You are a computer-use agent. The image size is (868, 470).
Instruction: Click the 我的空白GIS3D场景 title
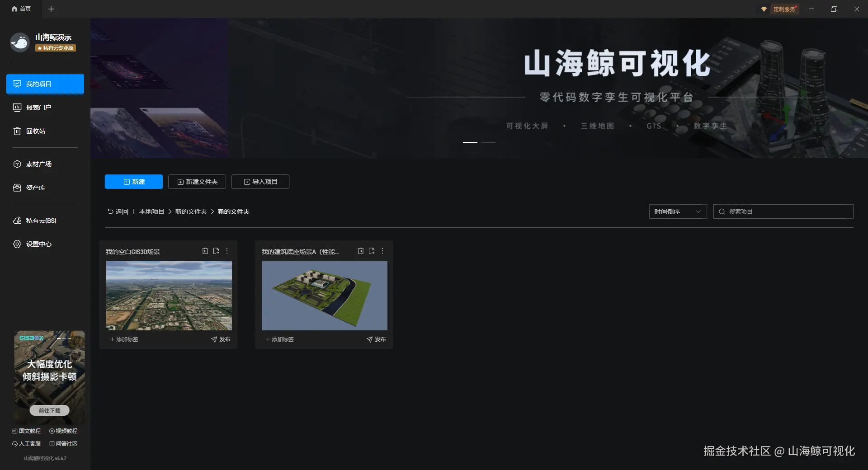pyautogui.click(x=133, y=252)
